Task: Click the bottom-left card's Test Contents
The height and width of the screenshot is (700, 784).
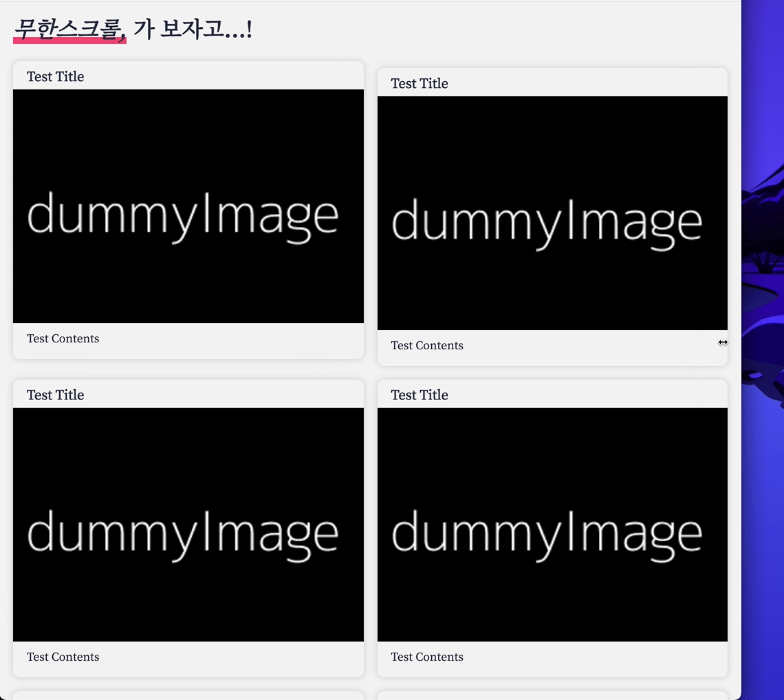Action: tap(63, 657)
